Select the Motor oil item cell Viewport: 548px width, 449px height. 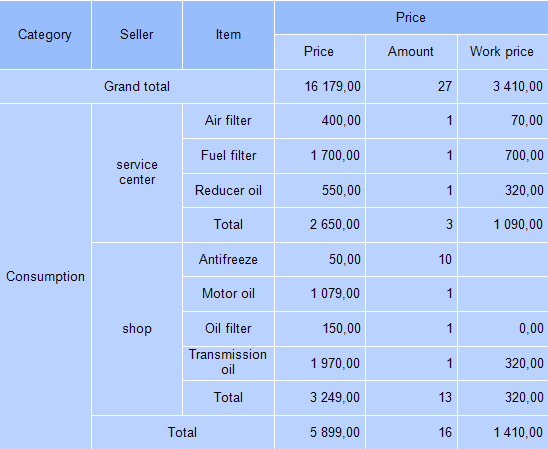tap(228, 294)
